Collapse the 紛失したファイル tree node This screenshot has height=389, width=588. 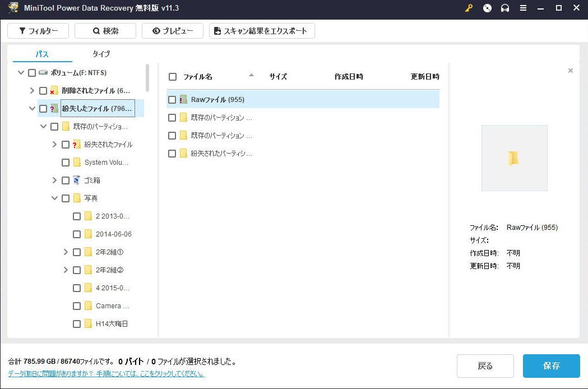[x=32, y=108]
